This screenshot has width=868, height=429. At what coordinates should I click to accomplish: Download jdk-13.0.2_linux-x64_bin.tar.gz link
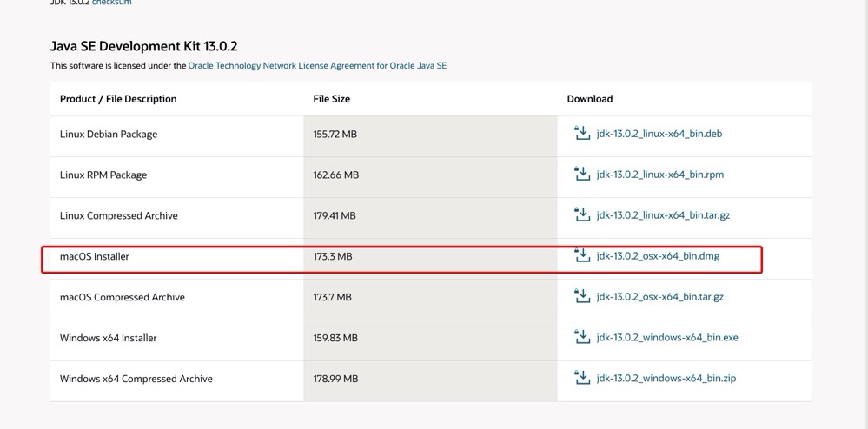[x=663, y=215]
